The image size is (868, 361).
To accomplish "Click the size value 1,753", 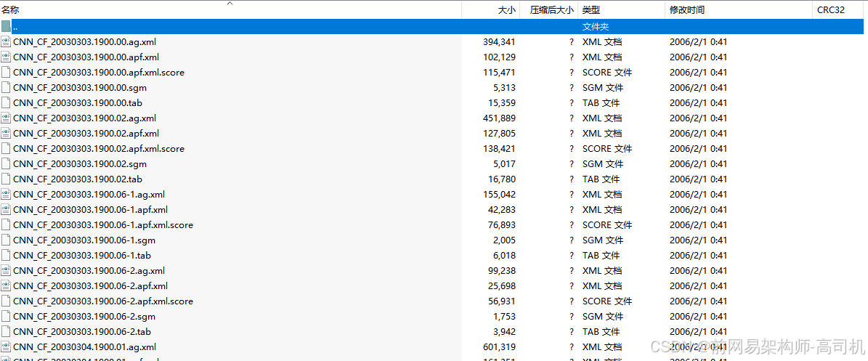I will coord(505,317).
